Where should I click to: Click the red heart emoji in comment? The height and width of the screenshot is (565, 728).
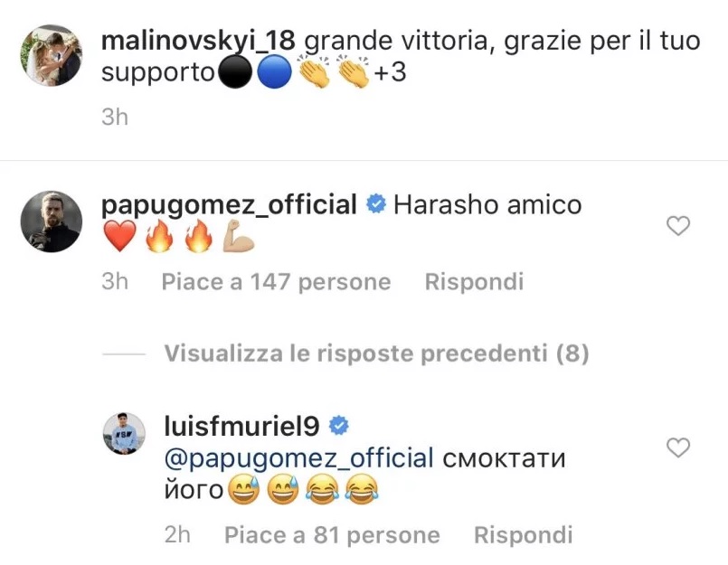tap(119, 235)
